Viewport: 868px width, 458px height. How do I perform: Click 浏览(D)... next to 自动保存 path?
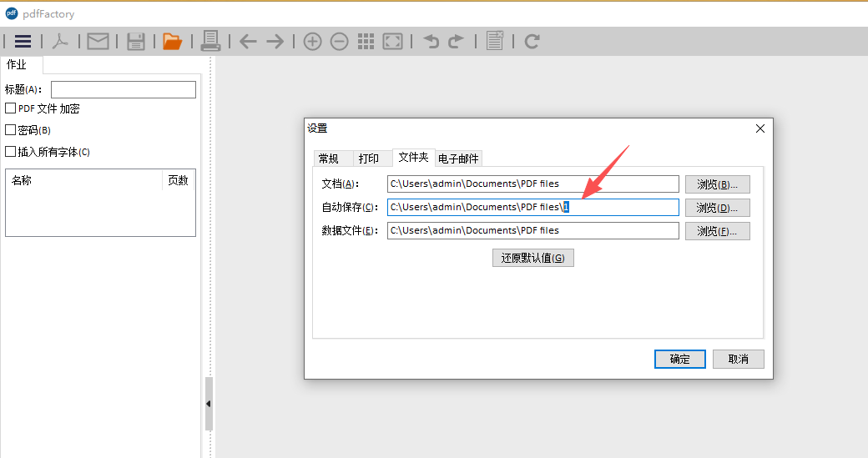tap(717, 208)
